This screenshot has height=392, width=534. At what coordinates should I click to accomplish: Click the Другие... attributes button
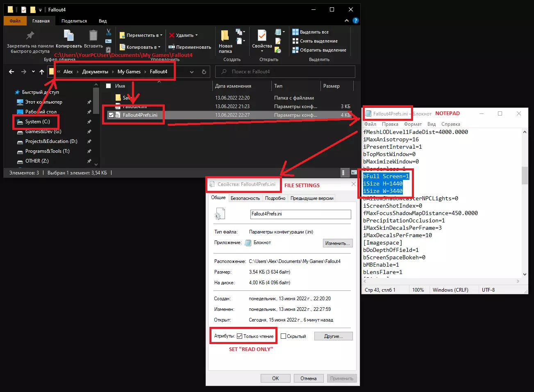click(x=334, y=336)
